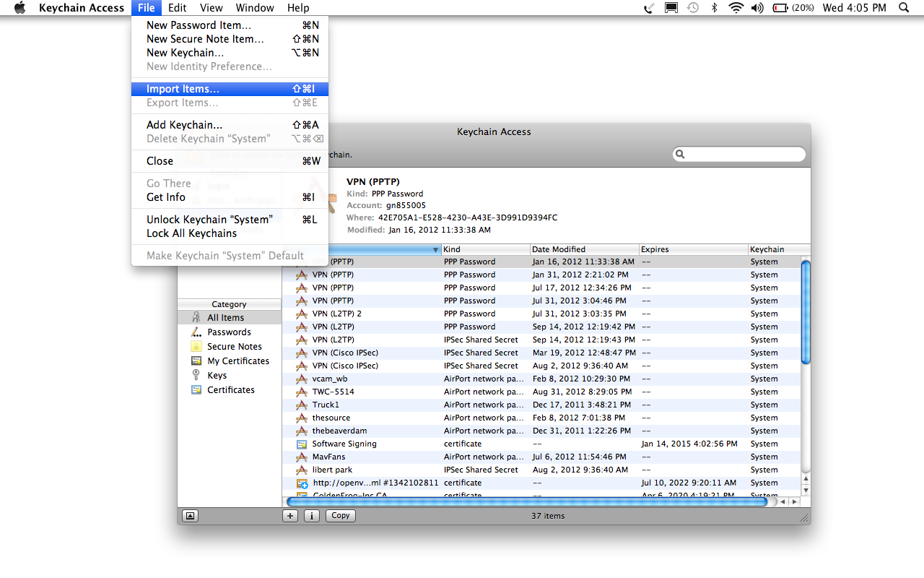The height and width of the screenshot is (578, 924).
Task: Choose Add Keychain… from the menu
Action: (230, 125)
